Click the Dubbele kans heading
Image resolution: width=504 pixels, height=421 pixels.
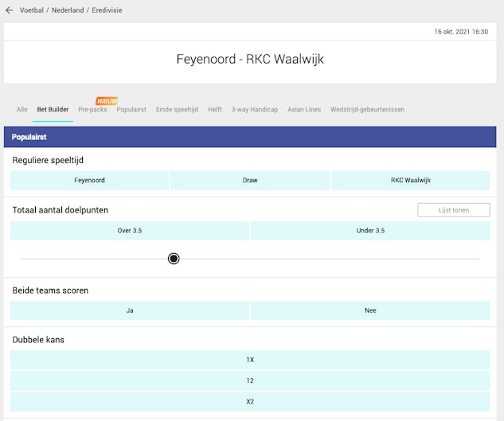click(38, 340)
